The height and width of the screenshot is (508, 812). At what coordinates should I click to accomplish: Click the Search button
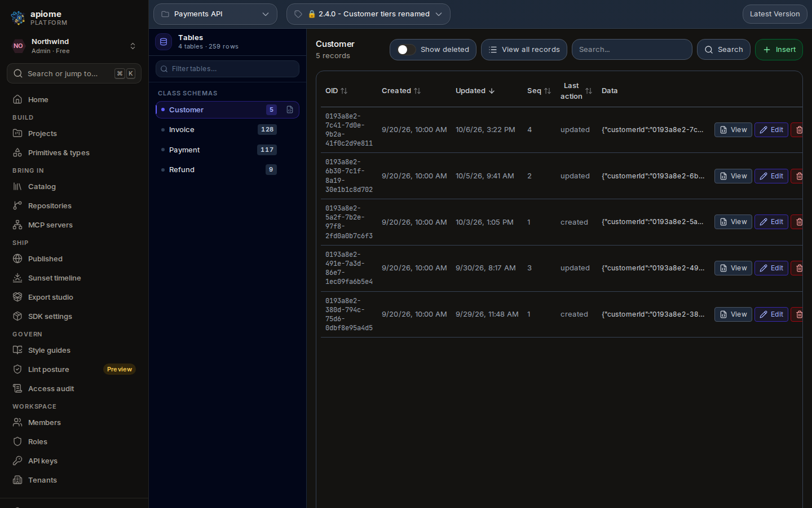[723, 50]
